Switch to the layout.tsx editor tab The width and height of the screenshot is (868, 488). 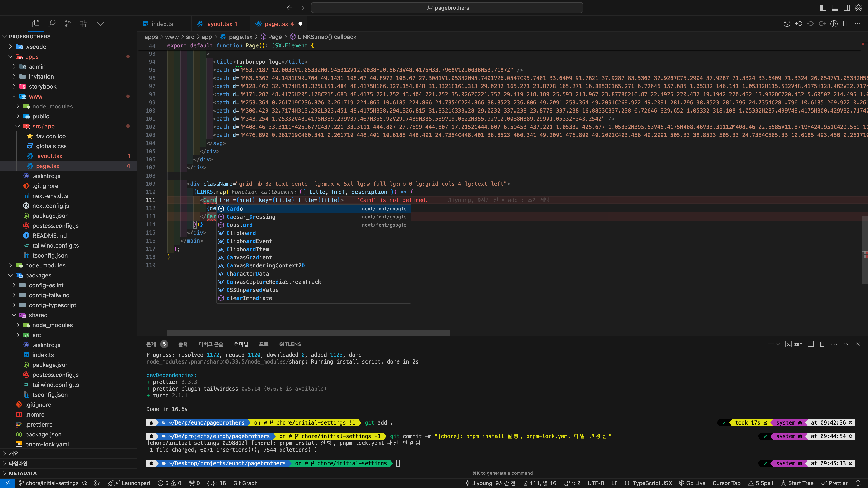tap(219, 24)
